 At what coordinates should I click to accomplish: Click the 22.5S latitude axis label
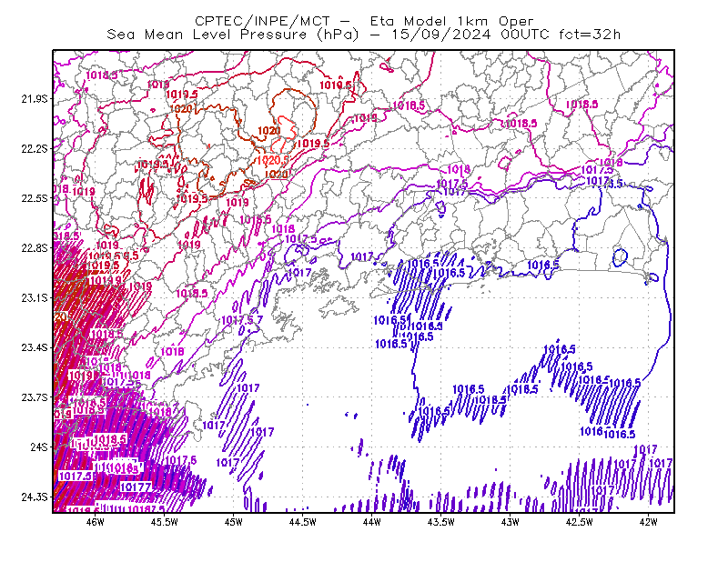tap(35, 198)
